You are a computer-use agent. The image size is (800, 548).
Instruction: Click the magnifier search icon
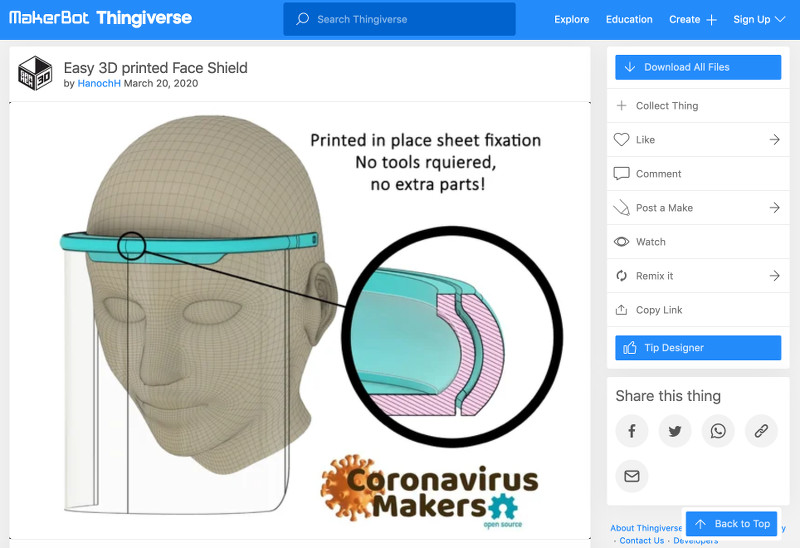click(303, 19)
